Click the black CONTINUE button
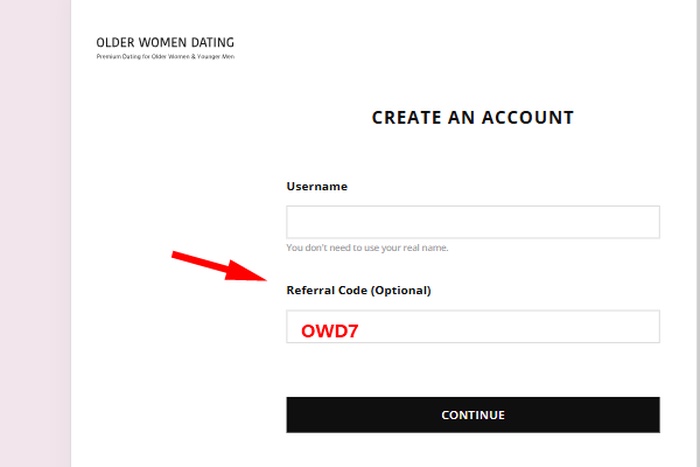 pos(473,415)
